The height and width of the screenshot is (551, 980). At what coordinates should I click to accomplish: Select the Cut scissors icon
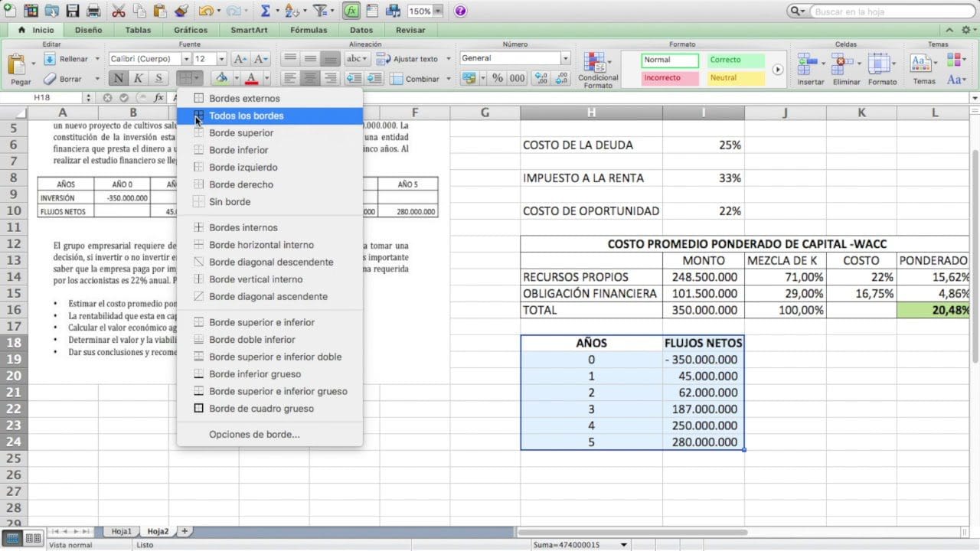tap(120, 11)
